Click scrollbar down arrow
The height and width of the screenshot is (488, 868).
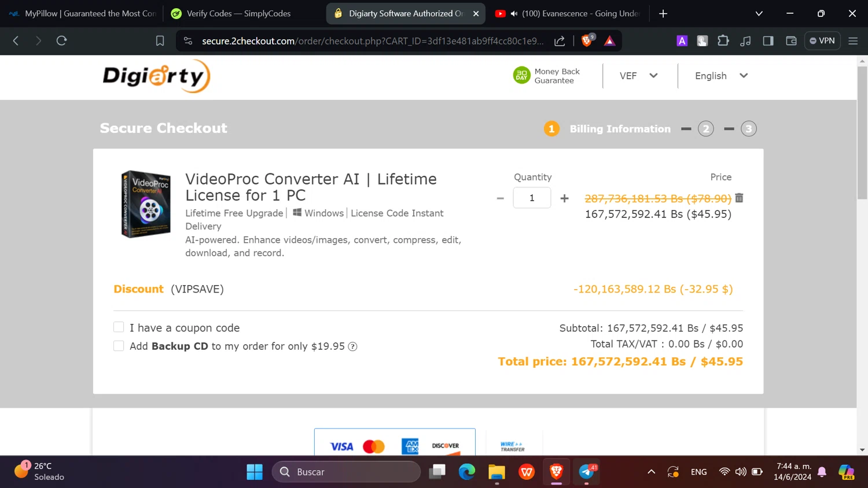pyautogui.click(x=862, y=450)
